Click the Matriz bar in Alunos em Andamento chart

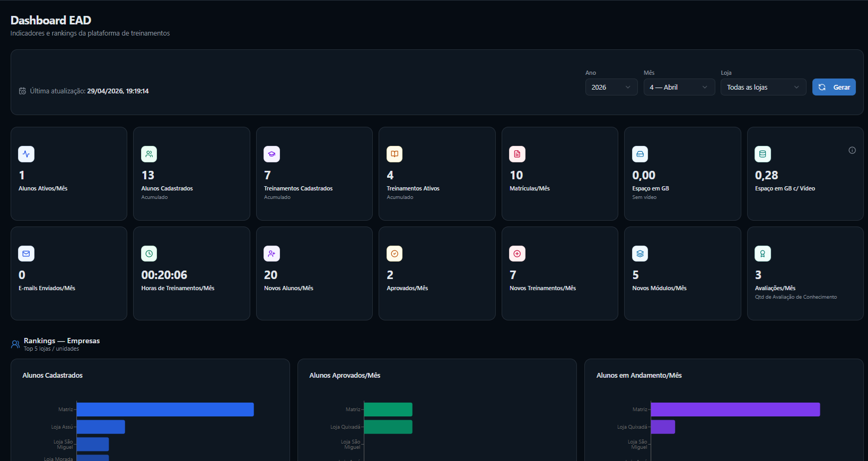(x=735, y=410)
